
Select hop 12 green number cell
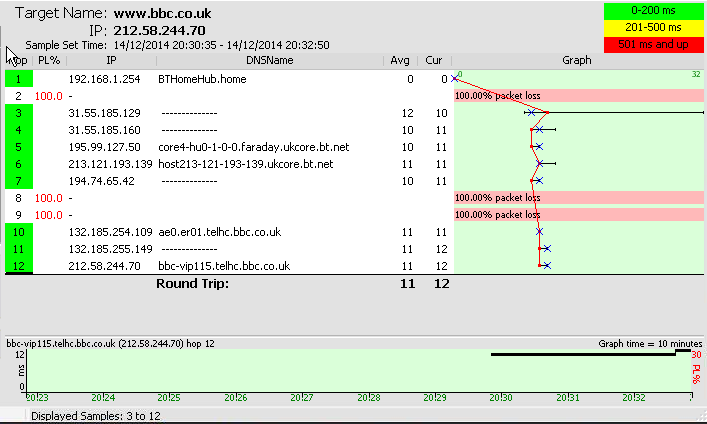pyautogui.click(x=18, y=266)
